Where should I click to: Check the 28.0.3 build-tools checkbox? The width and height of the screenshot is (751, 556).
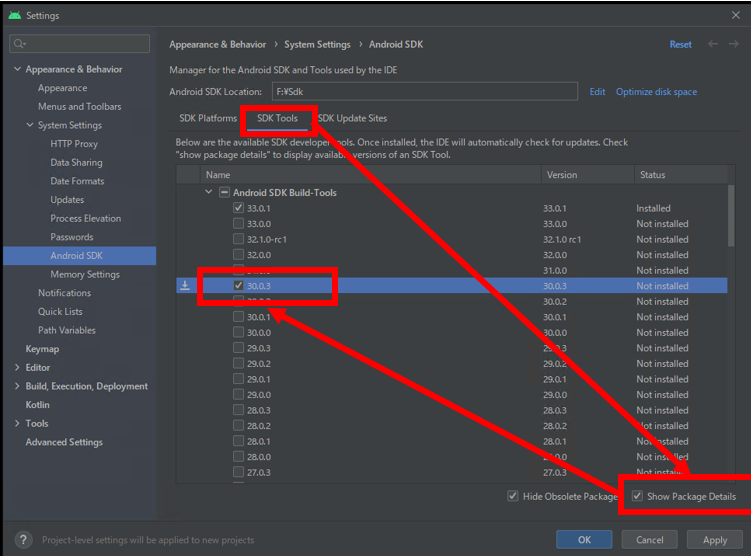pyautogui.click(x=238, y=410)
